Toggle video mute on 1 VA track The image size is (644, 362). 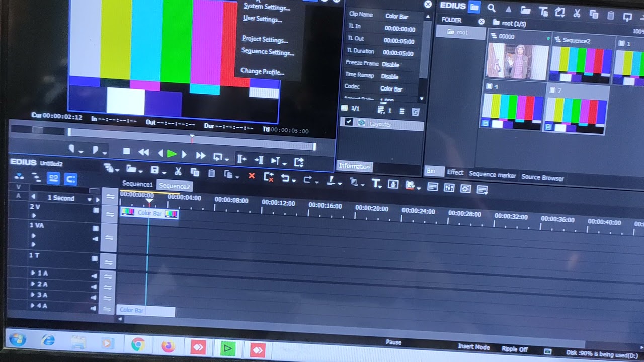coord(95,228)
